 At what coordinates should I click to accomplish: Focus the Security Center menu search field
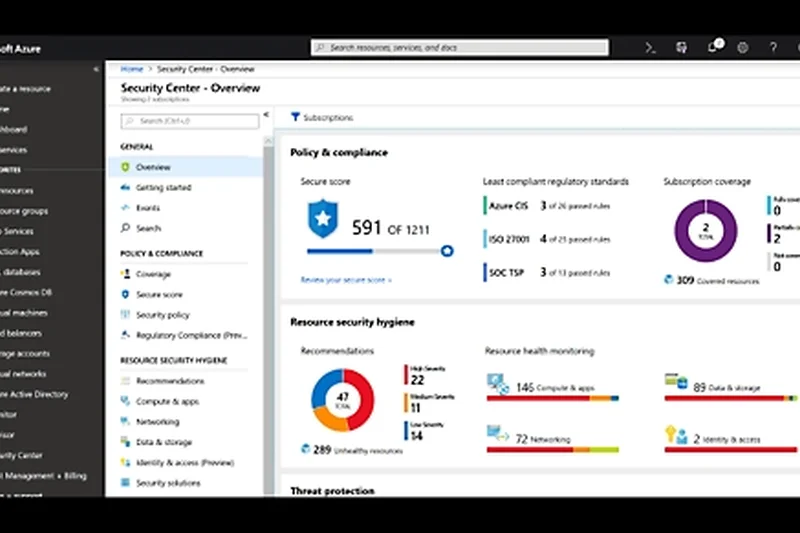click(190, 121)
